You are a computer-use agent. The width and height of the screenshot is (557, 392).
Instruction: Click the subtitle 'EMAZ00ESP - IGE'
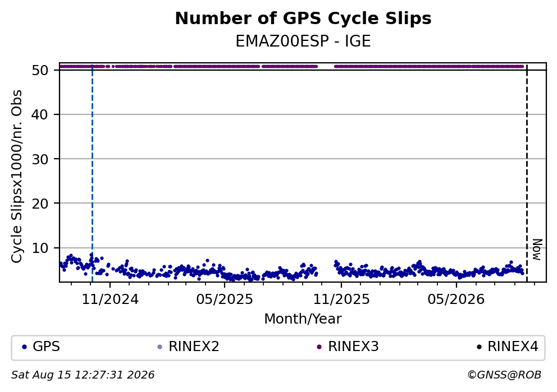[303, 41]
